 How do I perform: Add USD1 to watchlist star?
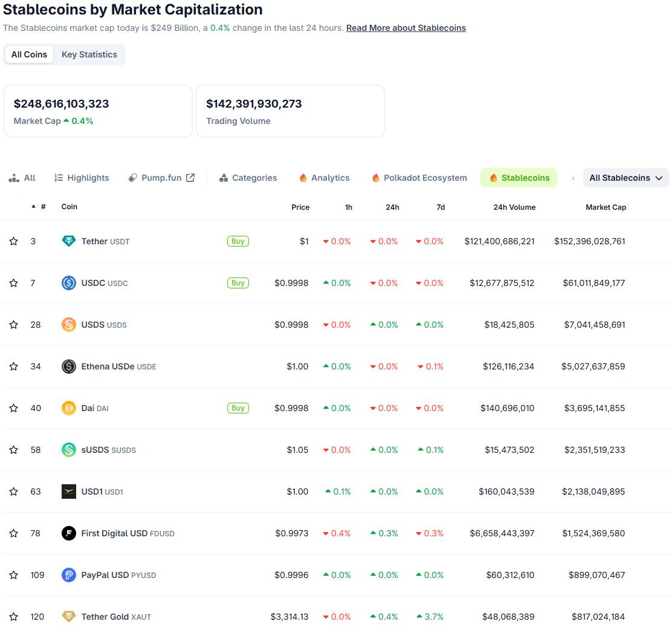point(14,492)
